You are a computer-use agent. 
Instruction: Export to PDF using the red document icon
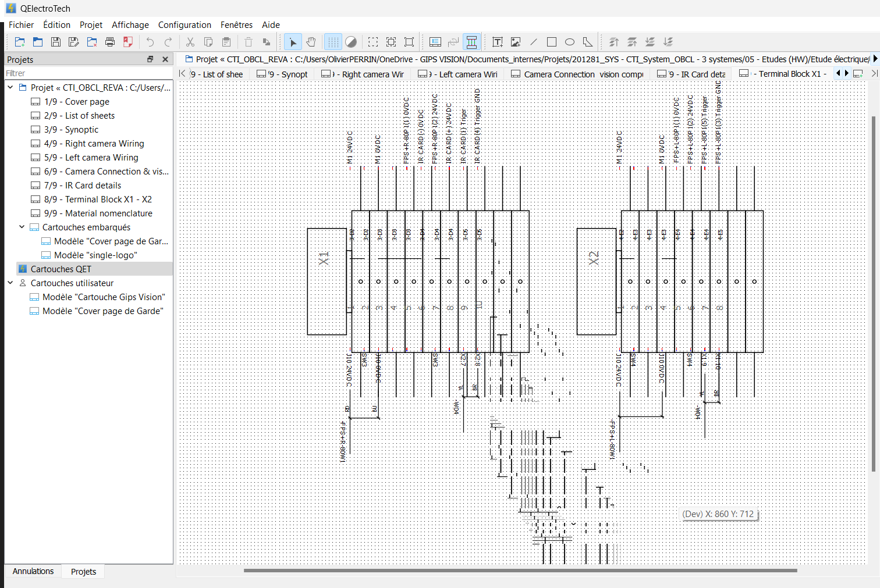[128, 42]
